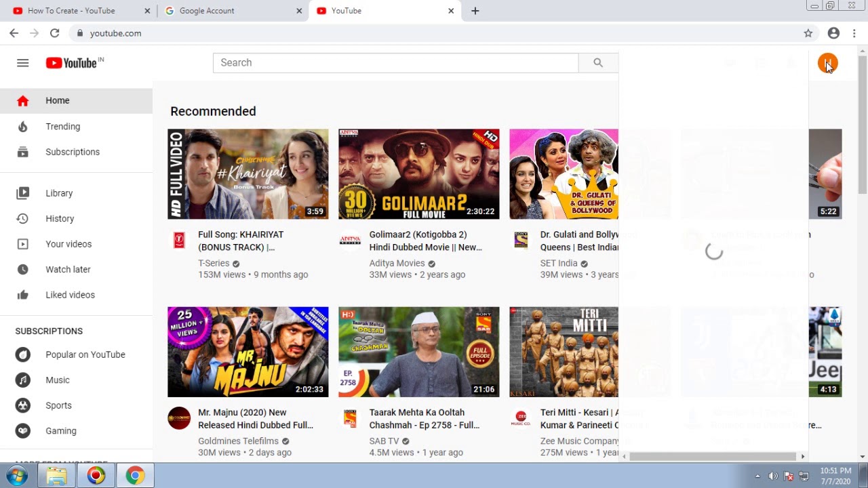Switch to Google Account tab
The width and height of the screenshot is (868, 488).
(x=233, y=11)
